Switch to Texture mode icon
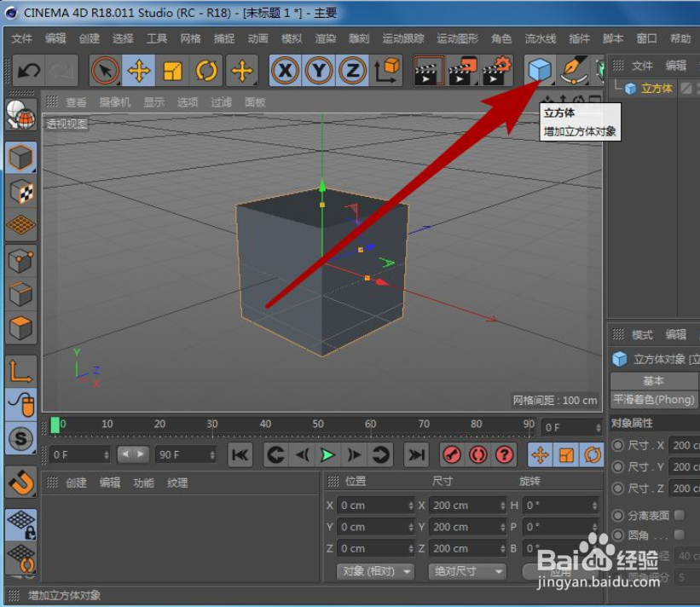 coord(20,192)
